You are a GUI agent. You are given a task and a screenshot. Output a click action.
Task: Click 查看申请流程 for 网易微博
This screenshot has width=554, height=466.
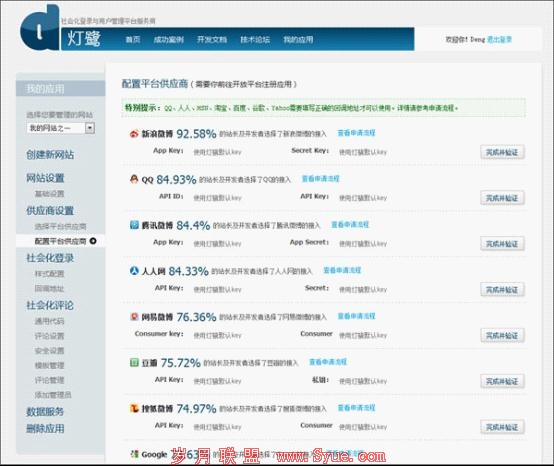point(356,316)
